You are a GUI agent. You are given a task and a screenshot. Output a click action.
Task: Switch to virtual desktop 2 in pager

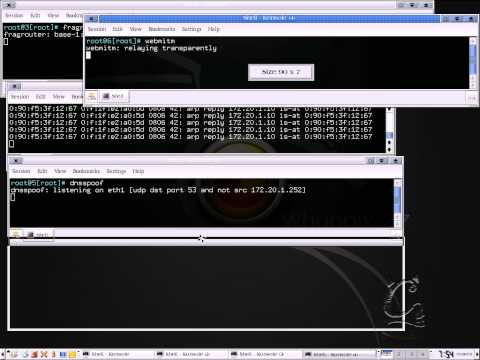[x=399, y=354]
